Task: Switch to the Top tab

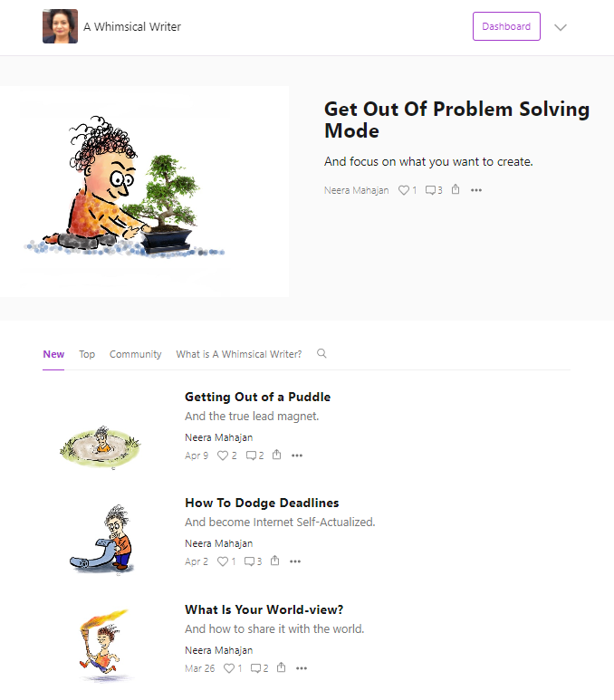Action: [x=87, y=354]
